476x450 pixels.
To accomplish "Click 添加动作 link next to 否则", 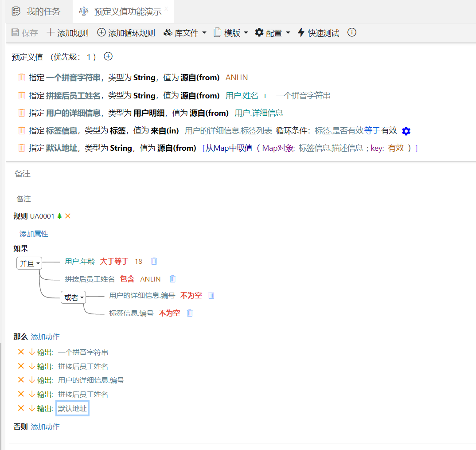I will (45, 427).
